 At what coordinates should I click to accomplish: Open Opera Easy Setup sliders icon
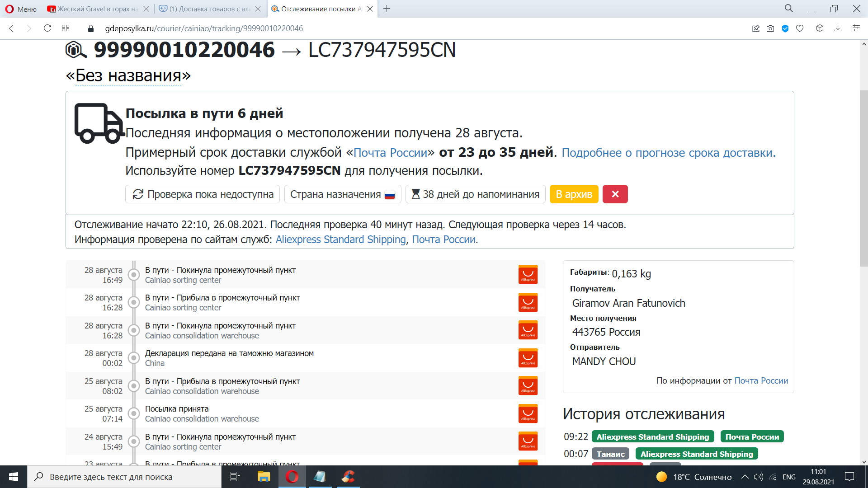[x=856, y=28]
